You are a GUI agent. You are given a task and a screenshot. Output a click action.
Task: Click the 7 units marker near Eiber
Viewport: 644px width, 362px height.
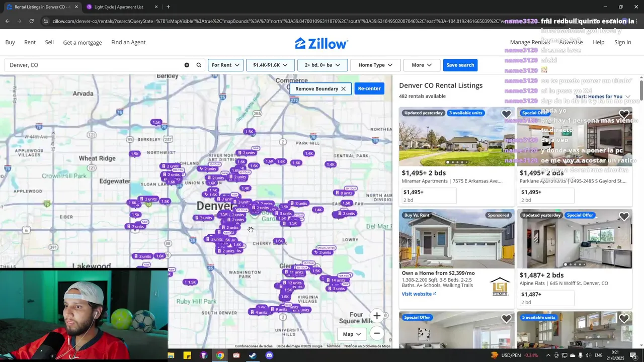click(x=135, y=226)
